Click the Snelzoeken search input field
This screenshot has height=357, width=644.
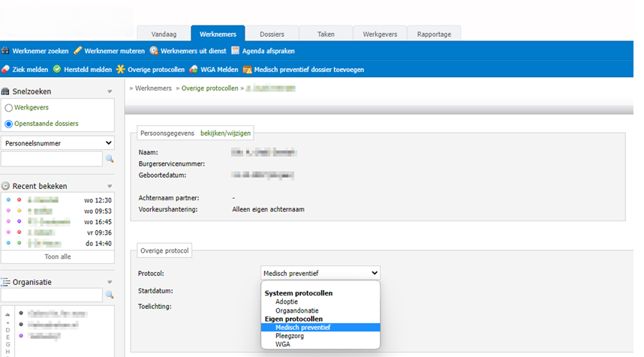[51, 159]
